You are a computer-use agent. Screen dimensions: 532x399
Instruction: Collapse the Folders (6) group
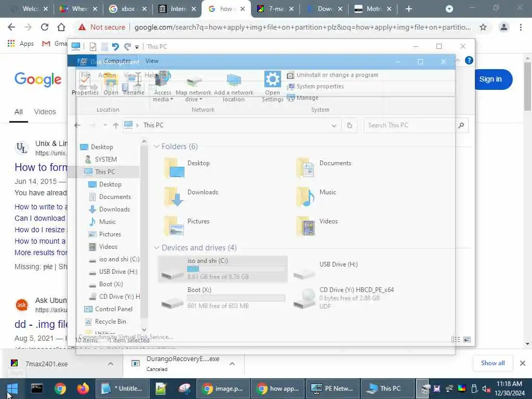(156, 147)
